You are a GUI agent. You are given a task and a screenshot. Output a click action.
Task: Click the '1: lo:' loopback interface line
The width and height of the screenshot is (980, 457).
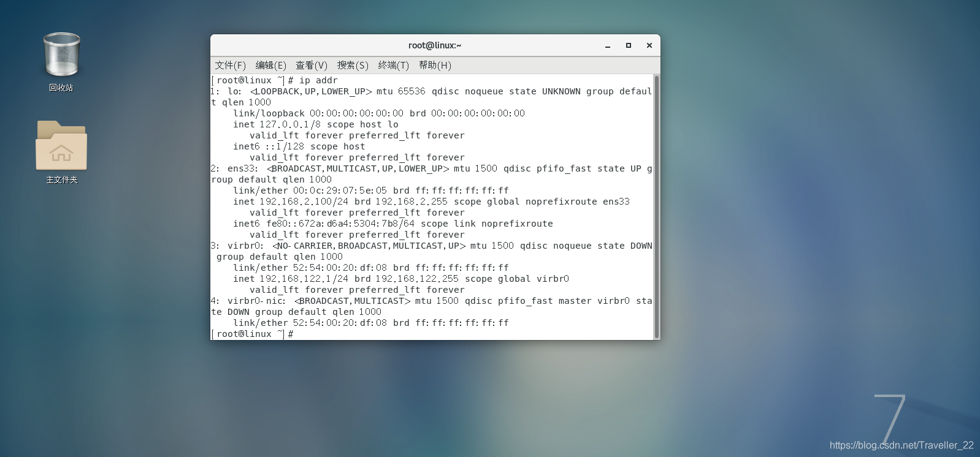432,91
